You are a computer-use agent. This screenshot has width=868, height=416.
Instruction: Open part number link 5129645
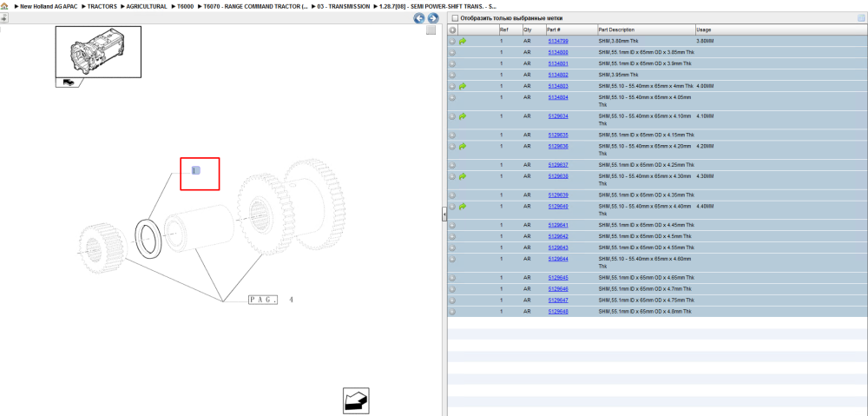[558, 278]
